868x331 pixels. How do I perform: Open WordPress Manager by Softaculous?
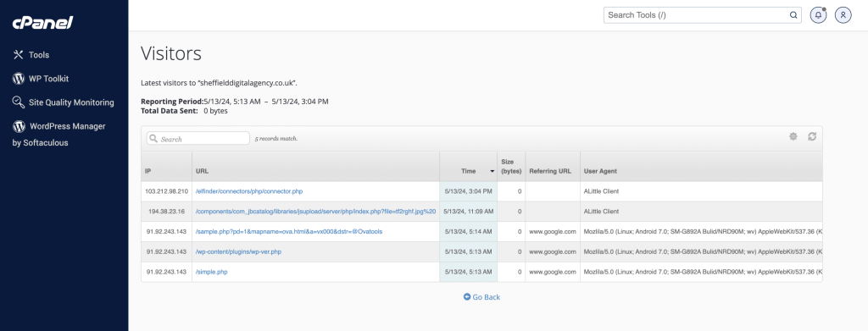pyautogui.click(x=59, y=135)
